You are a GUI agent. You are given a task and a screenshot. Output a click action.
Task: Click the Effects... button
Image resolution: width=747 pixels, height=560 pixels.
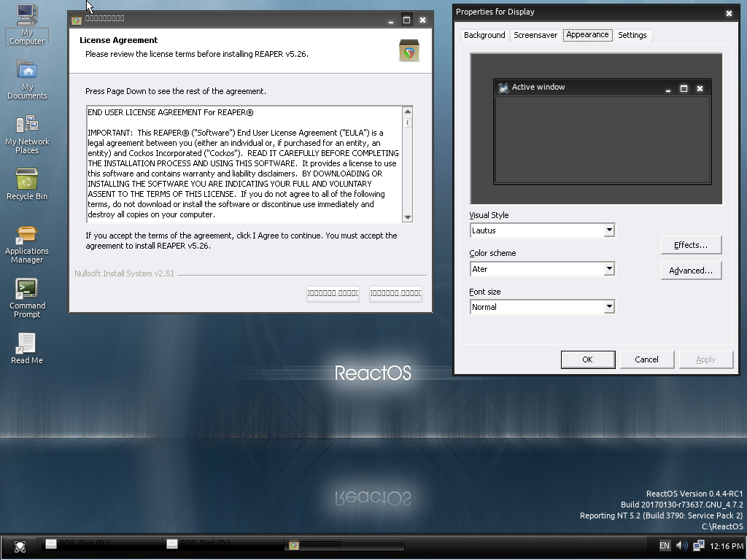pyautogui.click(x=690, y=245)
